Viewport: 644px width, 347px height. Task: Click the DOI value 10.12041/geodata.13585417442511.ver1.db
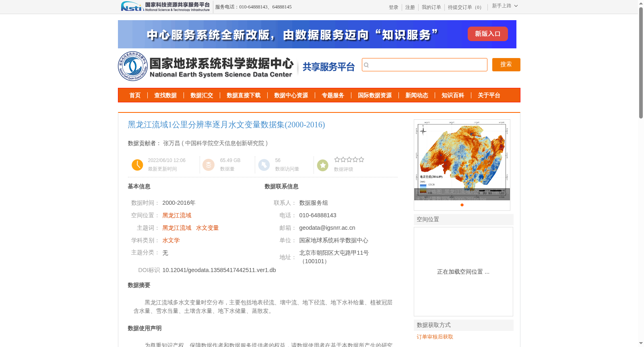point(219,270)
